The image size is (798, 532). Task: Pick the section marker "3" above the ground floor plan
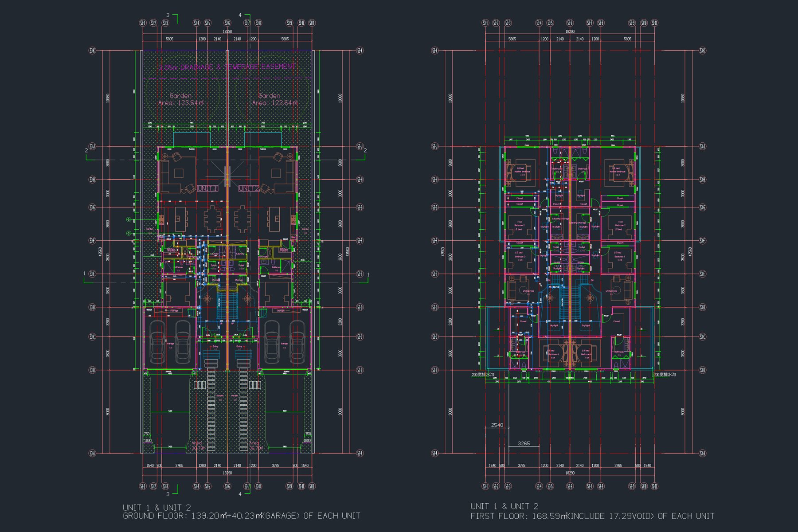[x=168, y=15]
